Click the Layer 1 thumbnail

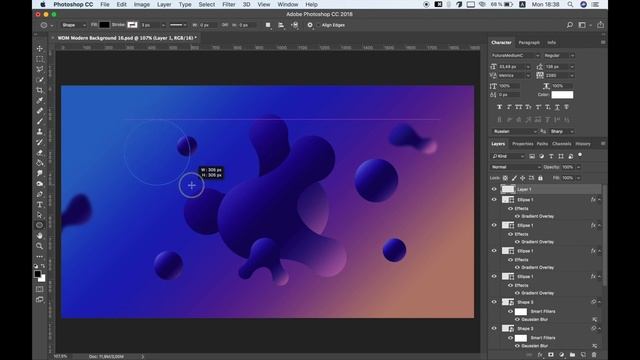(x=508, y=189)
